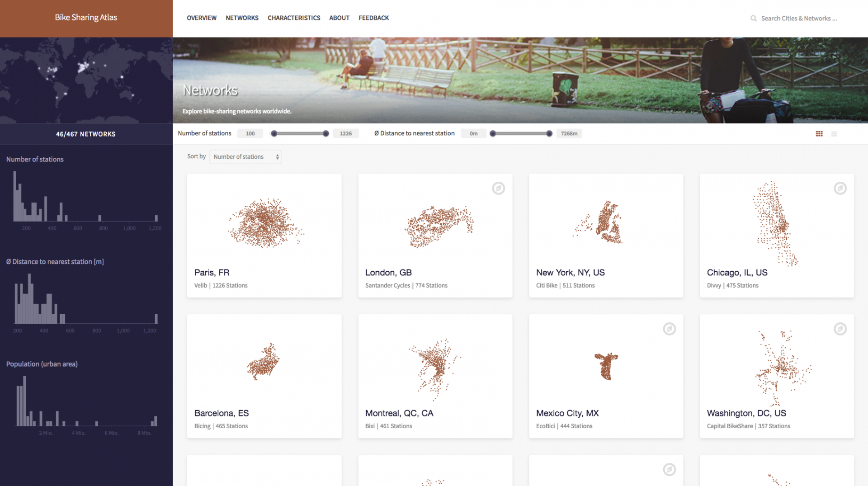Open the Mexico City, MX card

606,376
